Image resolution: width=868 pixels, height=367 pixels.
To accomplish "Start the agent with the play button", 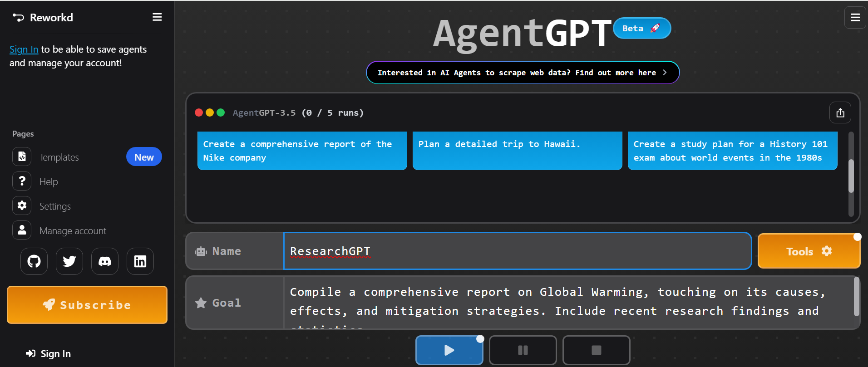I will 449,350.
